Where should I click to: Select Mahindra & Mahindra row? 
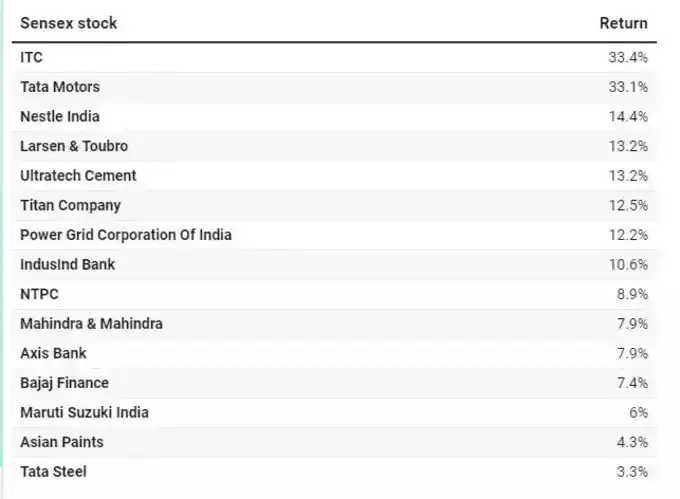coord(91,324)
